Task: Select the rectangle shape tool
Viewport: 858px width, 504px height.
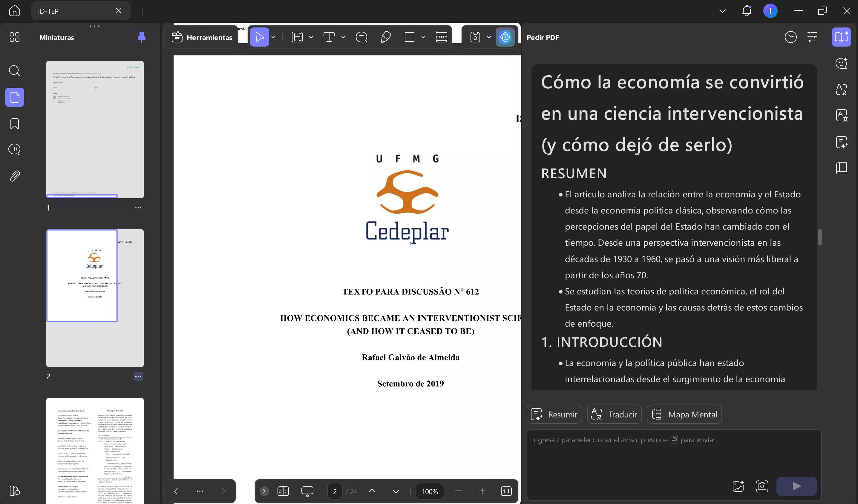Action: pos(409,37)
